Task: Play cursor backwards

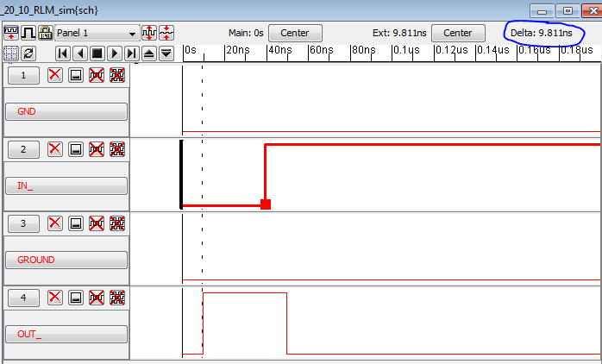Action: pyautogui.click(x=80, y=53)
